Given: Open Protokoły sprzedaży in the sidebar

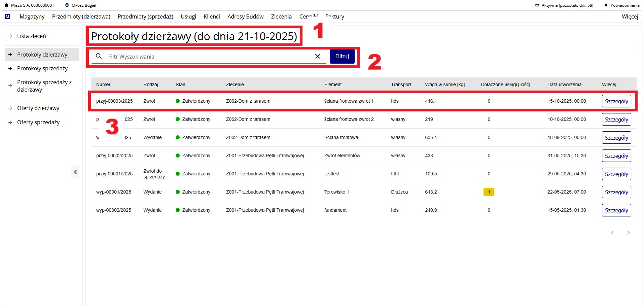Looking at the screenshot, I should [x=42, y=68].
